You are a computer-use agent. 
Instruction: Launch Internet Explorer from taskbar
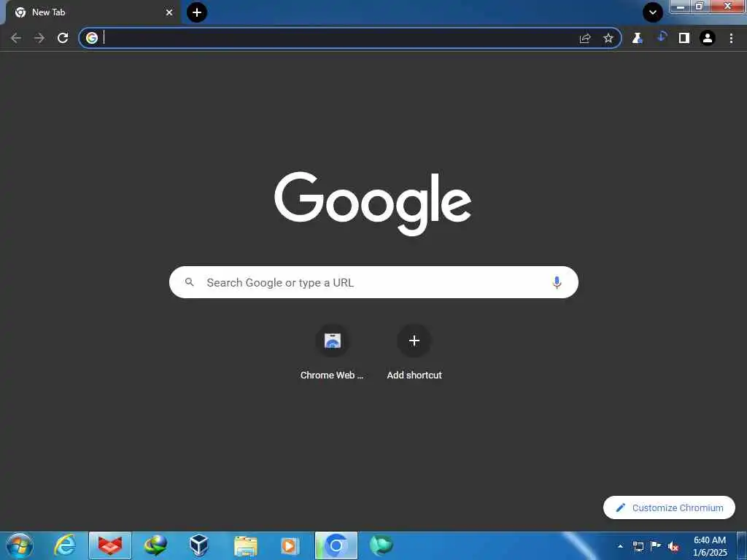(65, 545)
